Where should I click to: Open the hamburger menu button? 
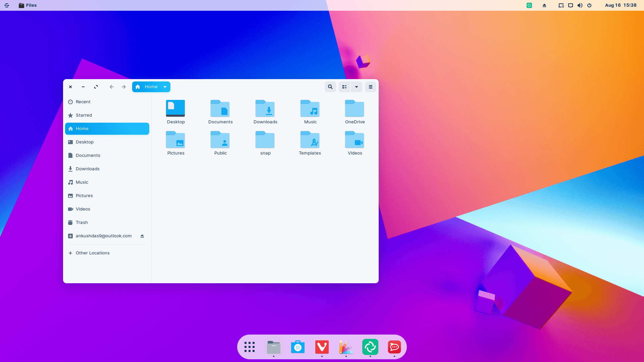coord(371,86)
